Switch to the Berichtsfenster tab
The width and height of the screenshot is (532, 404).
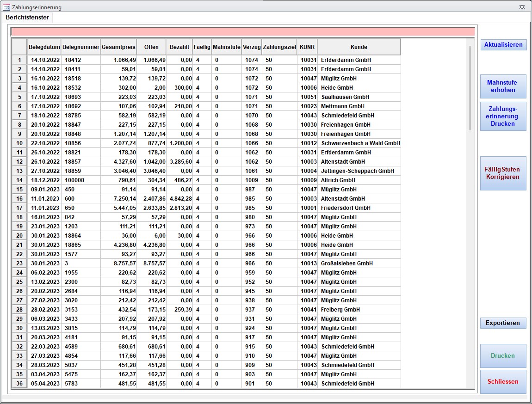point(27,17)
